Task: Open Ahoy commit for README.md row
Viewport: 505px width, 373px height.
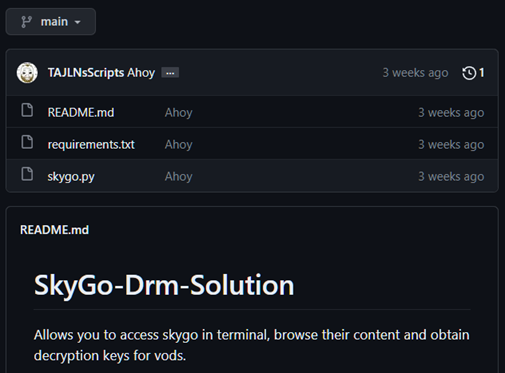Action: coord(178,113)
